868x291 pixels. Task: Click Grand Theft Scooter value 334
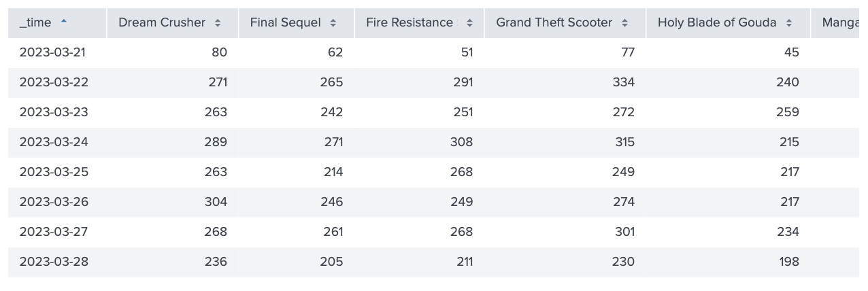pos(623,82)
